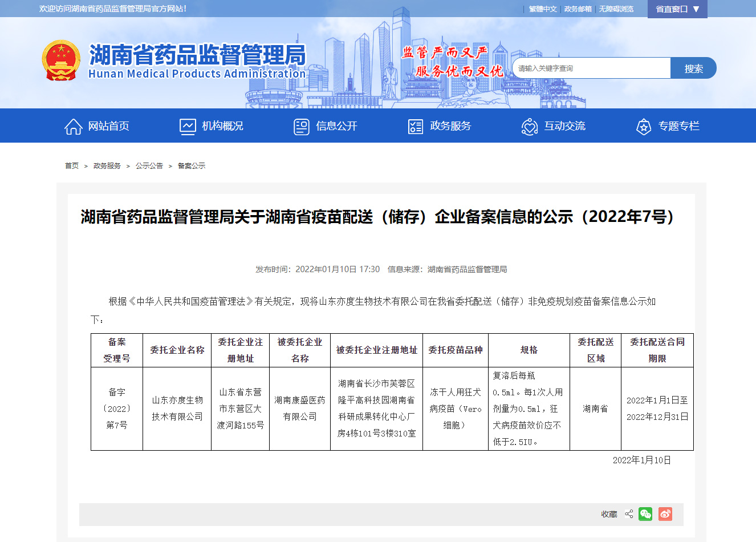Click the chart icon beside 机构概况
The width and height of the screenshot is (756, 542).
(x=188, y=126)
